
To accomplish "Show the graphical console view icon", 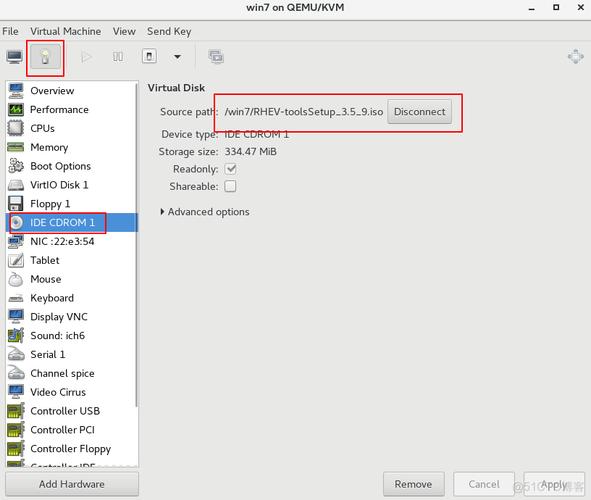I will [x=14, y=57].
